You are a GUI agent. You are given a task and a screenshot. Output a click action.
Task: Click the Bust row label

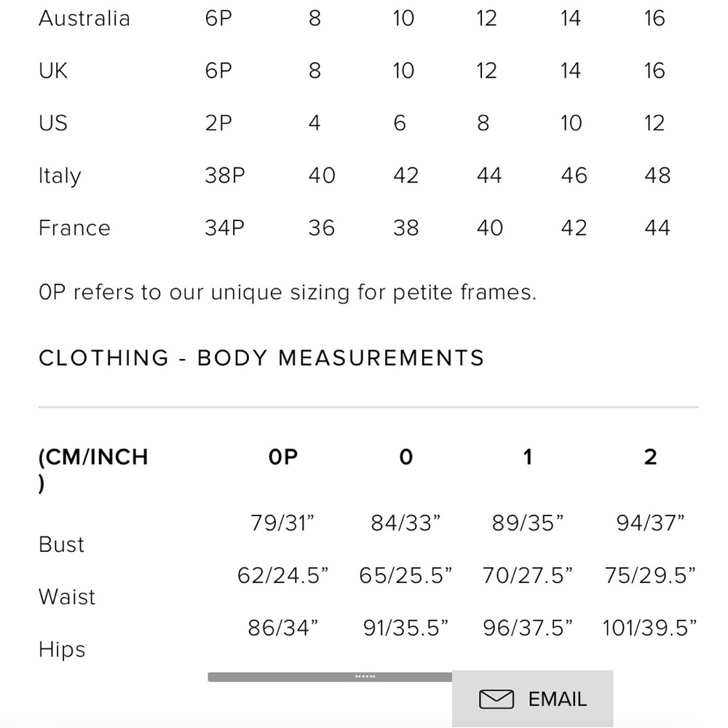click(61, 545)
